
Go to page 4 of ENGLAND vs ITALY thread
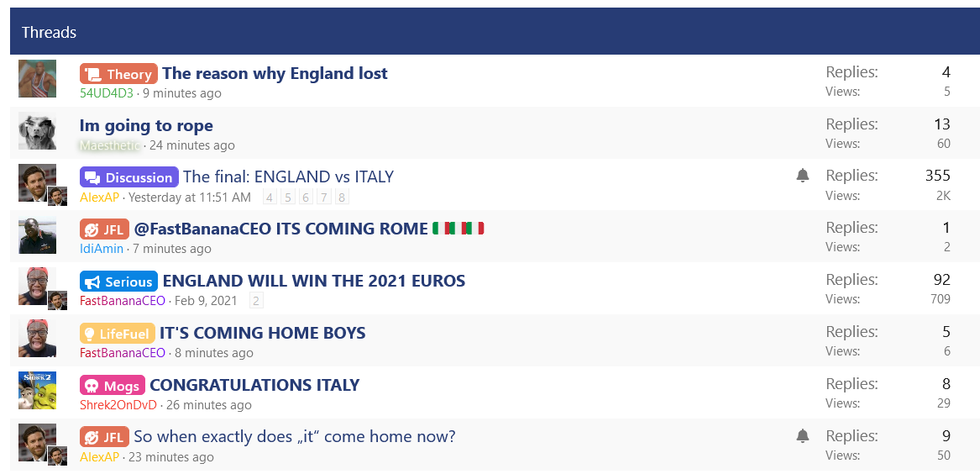tap(270, 197)
